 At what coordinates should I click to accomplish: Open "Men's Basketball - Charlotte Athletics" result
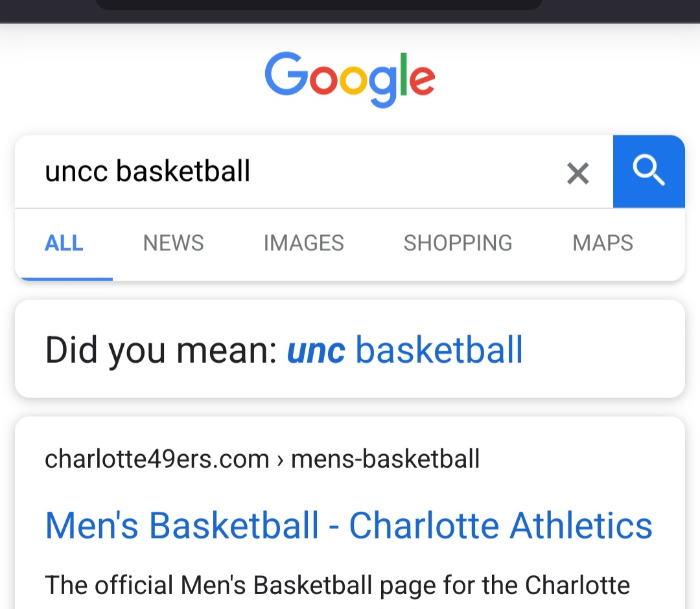point(349,525)
